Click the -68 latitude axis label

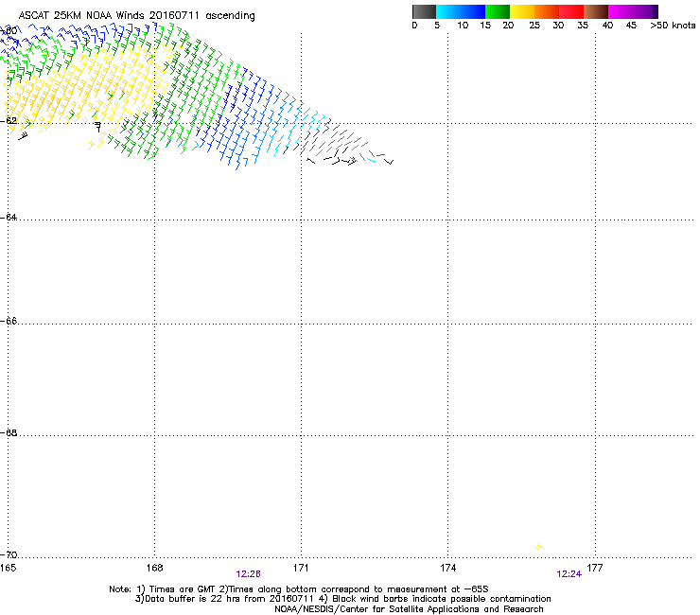9,432
